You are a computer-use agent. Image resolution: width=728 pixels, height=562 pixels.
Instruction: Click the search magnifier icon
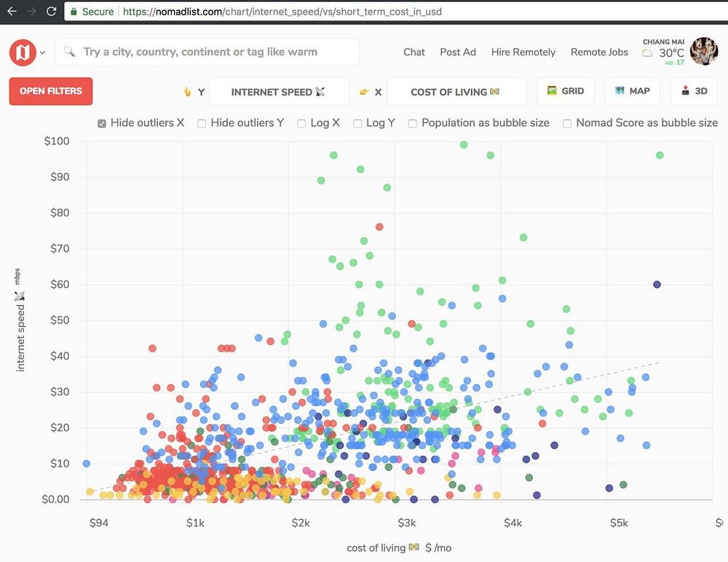tap(69, 51)
